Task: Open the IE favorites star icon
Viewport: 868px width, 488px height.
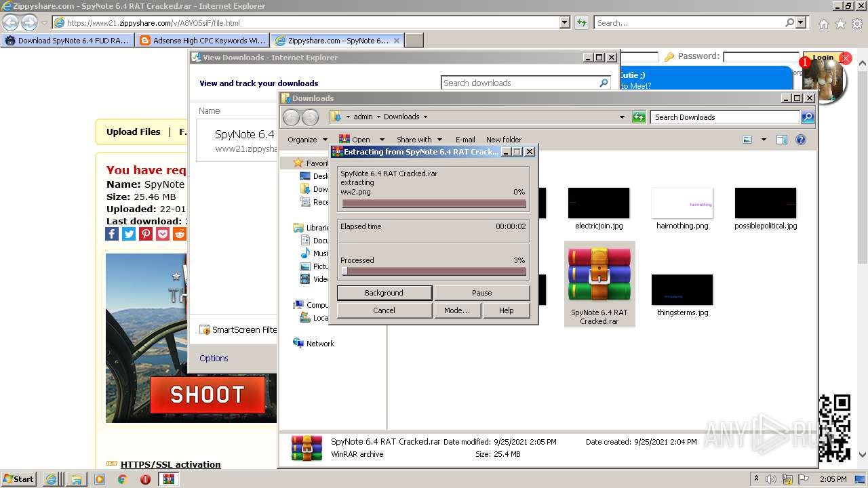Action: 840,24
